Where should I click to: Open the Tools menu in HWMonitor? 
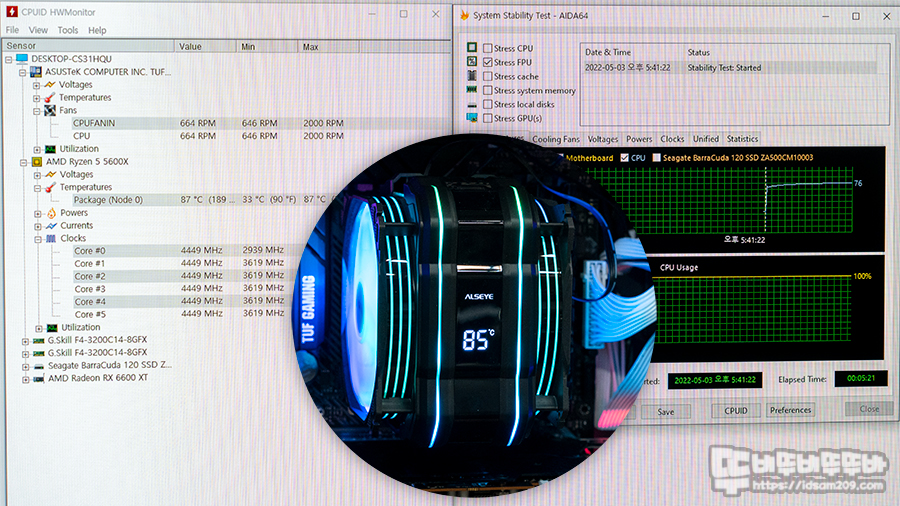68,30
